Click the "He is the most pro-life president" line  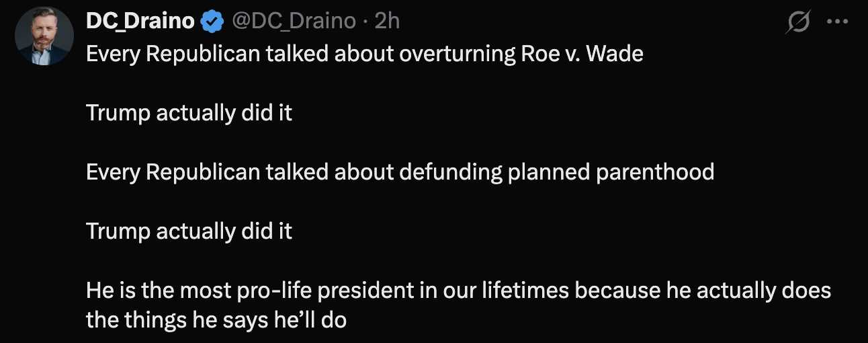(458, 291)
